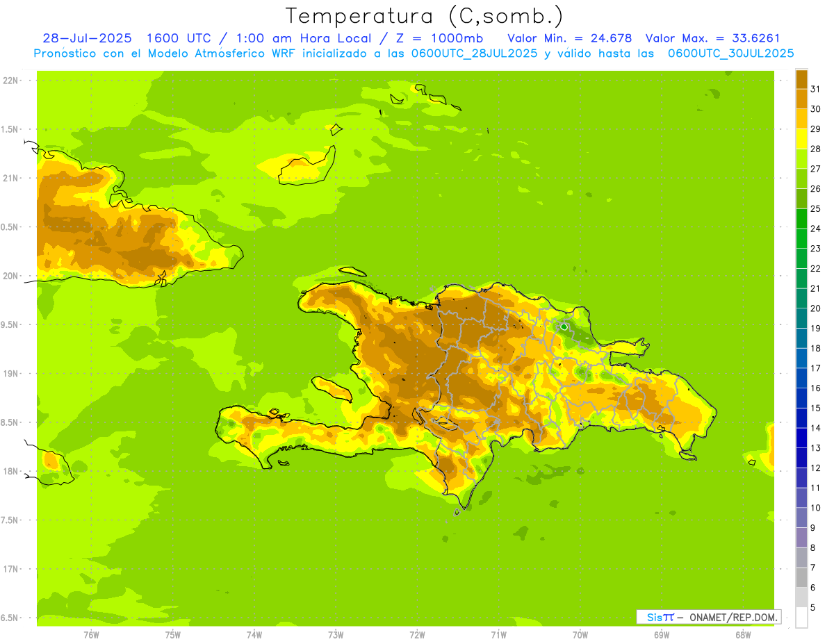The width and height of the screenshot is (834, 644).
Task: Select the "74W" longitude label
Action: point(254,634)
